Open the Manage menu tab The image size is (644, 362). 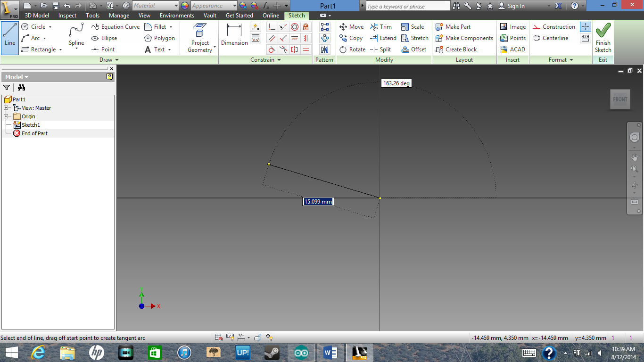[x=119, y=15]
